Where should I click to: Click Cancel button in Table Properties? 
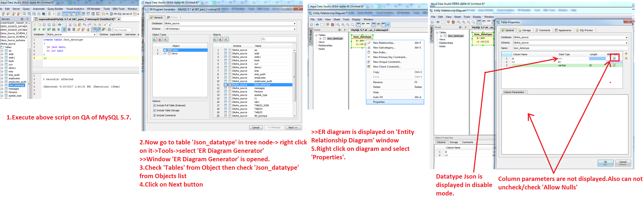pyautogui.click(x=623, y=162)
